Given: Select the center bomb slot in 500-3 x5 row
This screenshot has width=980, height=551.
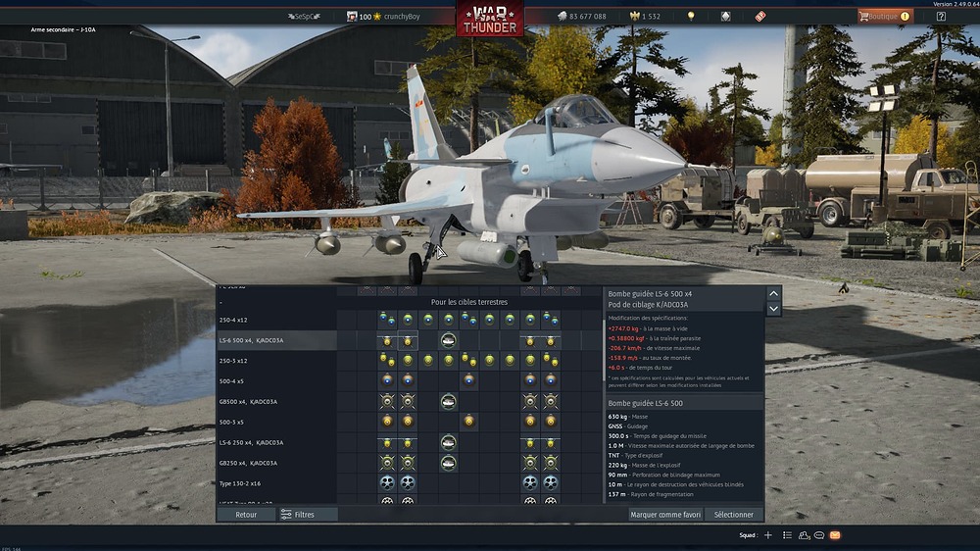Looking at the screenshot, I should [468, 422].
